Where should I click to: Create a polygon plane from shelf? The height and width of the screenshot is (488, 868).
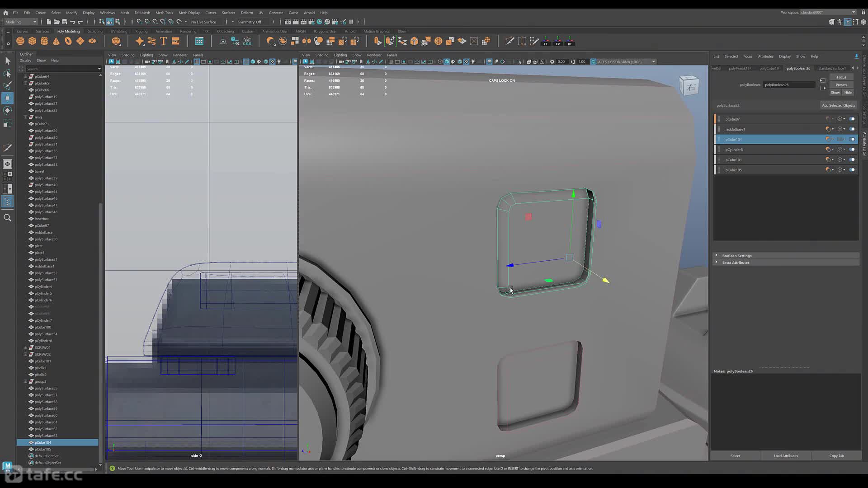tap(80, 41)
